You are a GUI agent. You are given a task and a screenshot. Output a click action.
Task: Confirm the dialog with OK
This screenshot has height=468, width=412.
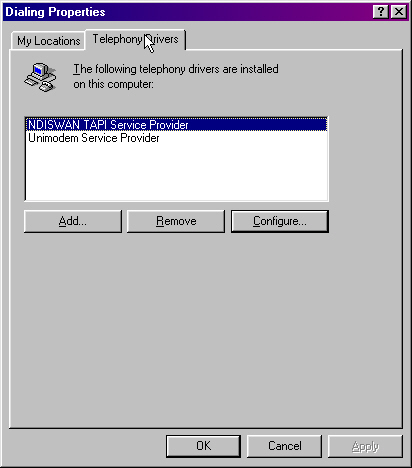203,446
